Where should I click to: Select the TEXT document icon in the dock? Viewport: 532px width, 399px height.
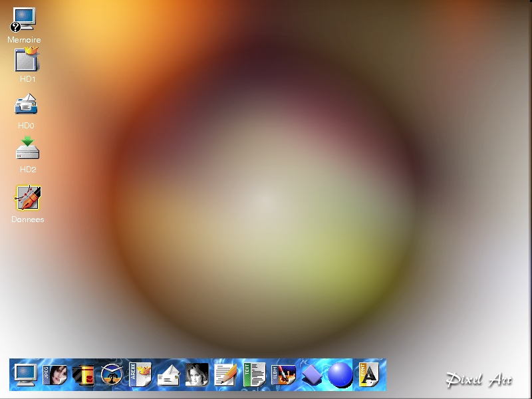pyautogui.click(x=253, y=376)
